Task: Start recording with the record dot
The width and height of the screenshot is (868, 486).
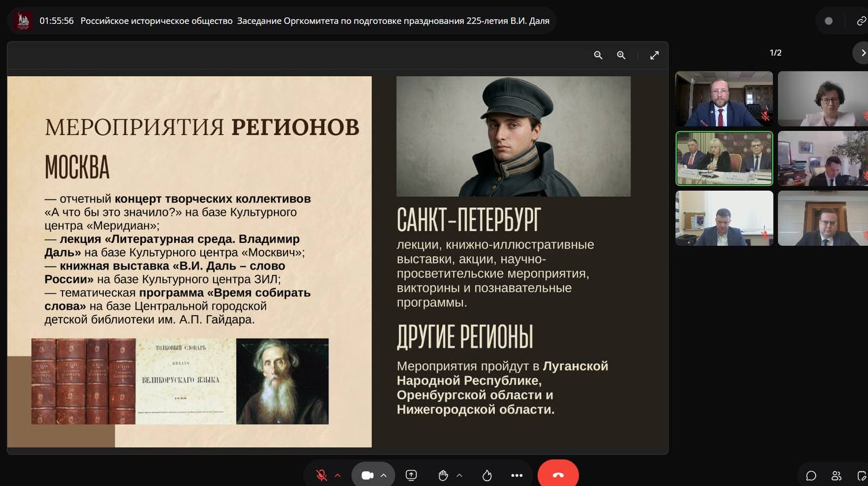Action: tap(829, 21)
